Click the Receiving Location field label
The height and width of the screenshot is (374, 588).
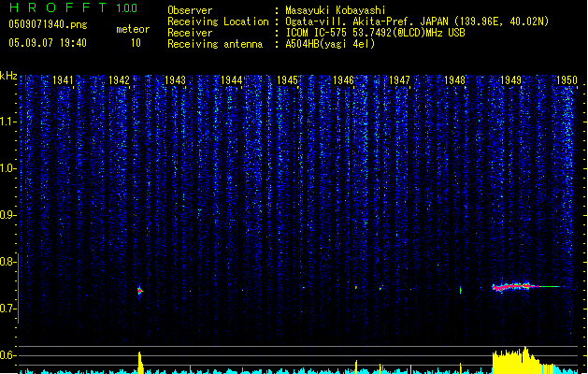(218, 22)
